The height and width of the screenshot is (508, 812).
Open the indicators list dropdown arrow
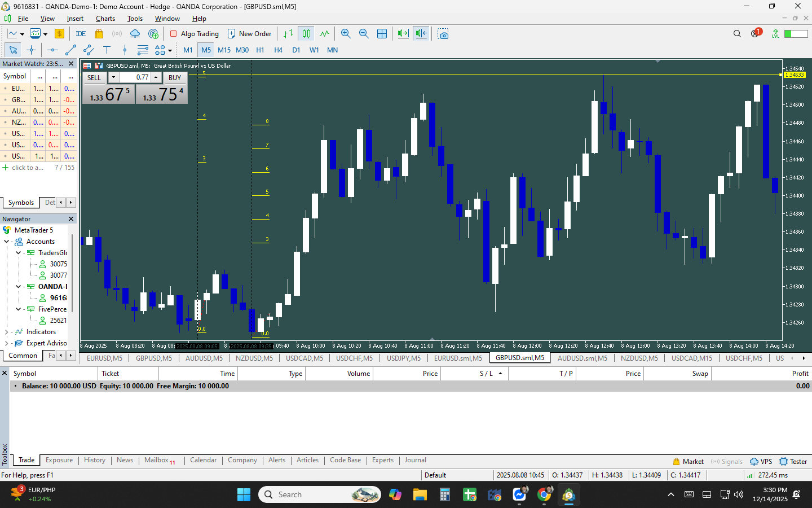[x=45, y=34]
